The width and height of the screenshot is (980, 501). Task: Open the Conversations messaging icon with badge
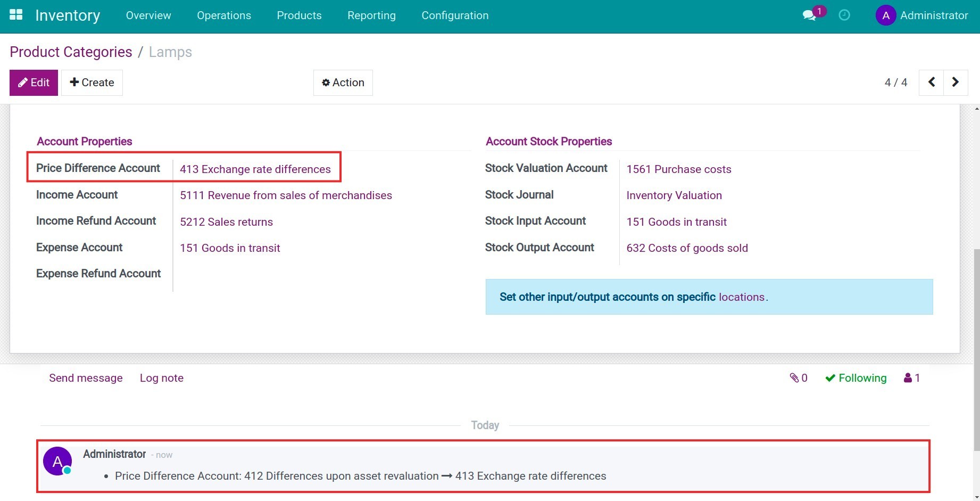click(x=809, y=15)
